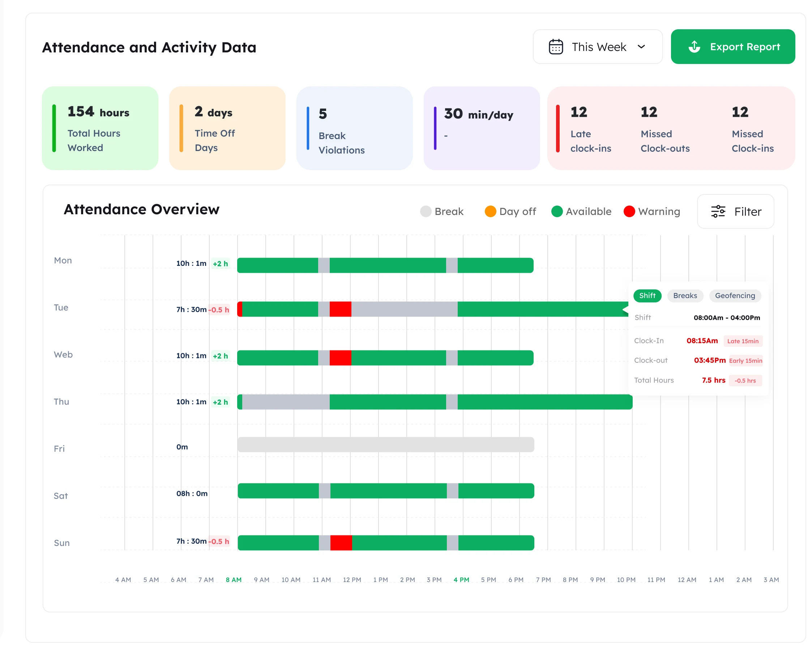The height and width of the screenshot is (646, 812).
Task: Click the red warning segment on Sunday bar
Action: click(341, 543)
